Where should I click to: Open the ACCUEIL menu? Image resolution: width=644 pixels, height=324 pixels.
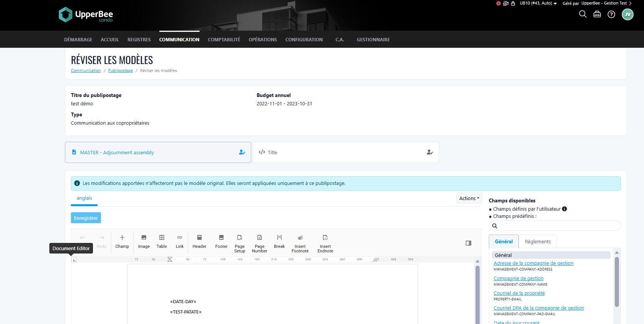pyautogui.click(x=110, y=39)
